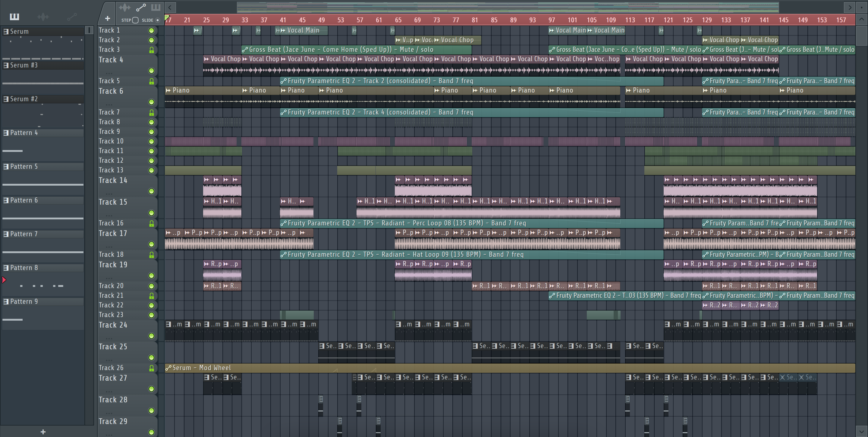Open clip menu of Perc Loop 08 EQ automation

click(x=283, y=223)
